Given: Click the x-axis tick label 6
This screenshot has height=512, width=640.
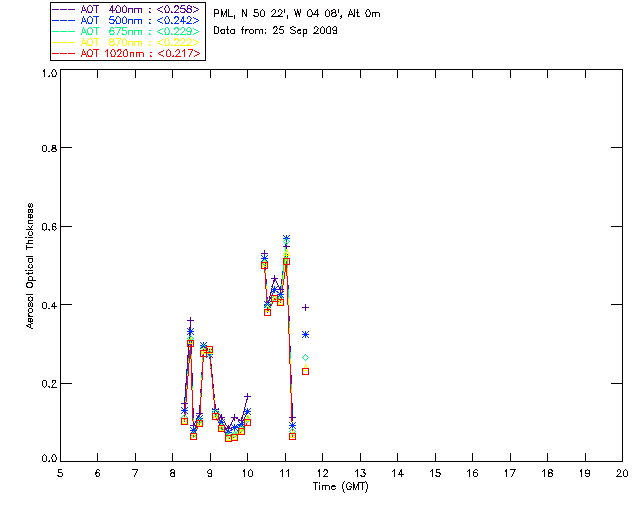Looking at the screenshot, I should [x=98, y=473].
